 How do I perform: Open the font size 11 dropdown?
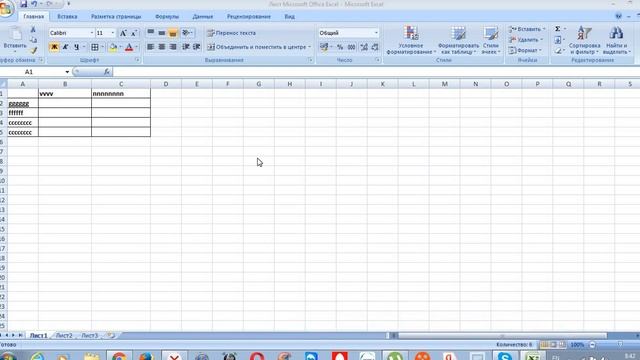(113, 33)
